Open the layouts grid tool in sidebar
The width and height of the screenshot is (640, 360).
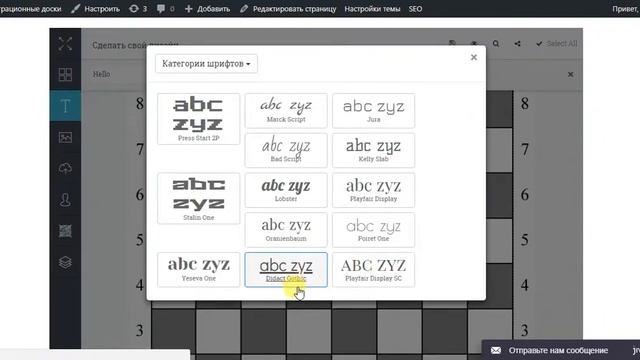point(65,75)
